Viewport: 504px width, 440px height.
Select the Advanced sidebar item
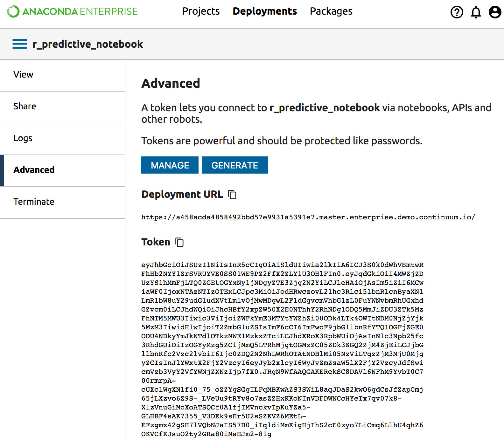[34, 170]
